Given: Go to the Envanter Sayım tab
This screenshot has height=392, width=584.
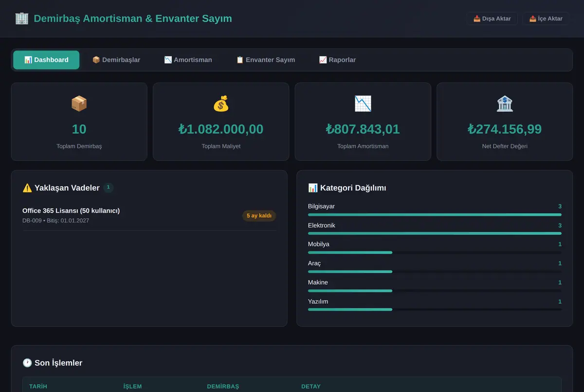Looking at the screenshot, I should [266, 60].
